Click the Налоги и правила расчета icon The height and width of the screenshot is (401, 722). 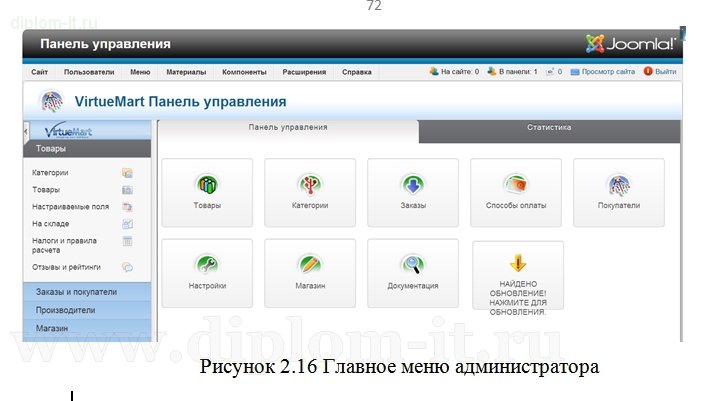[127, 241]
